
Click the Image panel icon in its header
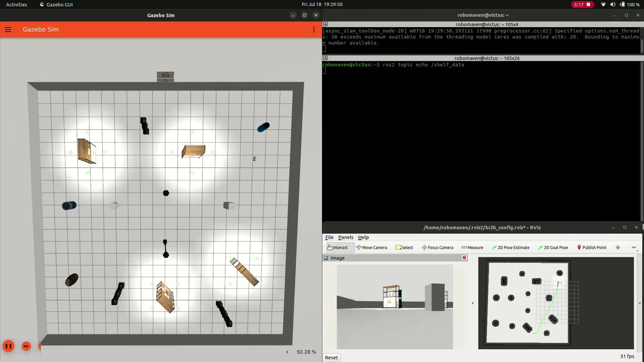326,258
